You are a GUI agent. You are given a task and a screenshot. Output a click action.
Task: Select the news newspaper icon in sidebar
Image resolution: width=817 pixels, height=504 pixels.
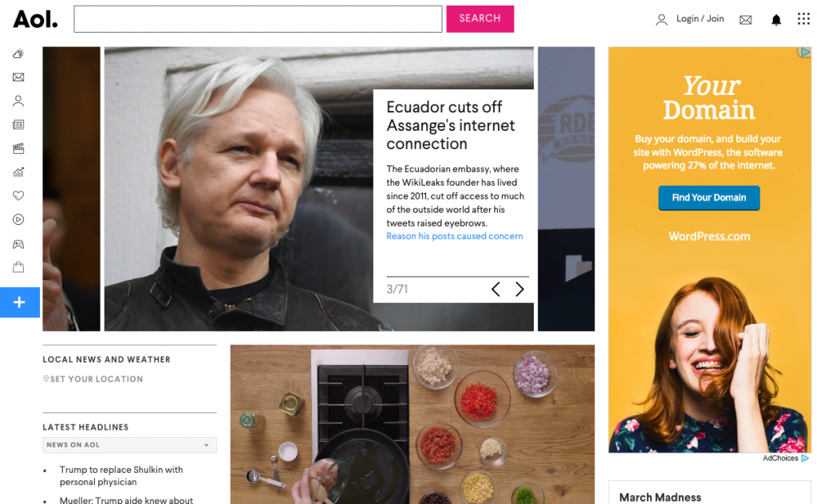click(18, 124)
